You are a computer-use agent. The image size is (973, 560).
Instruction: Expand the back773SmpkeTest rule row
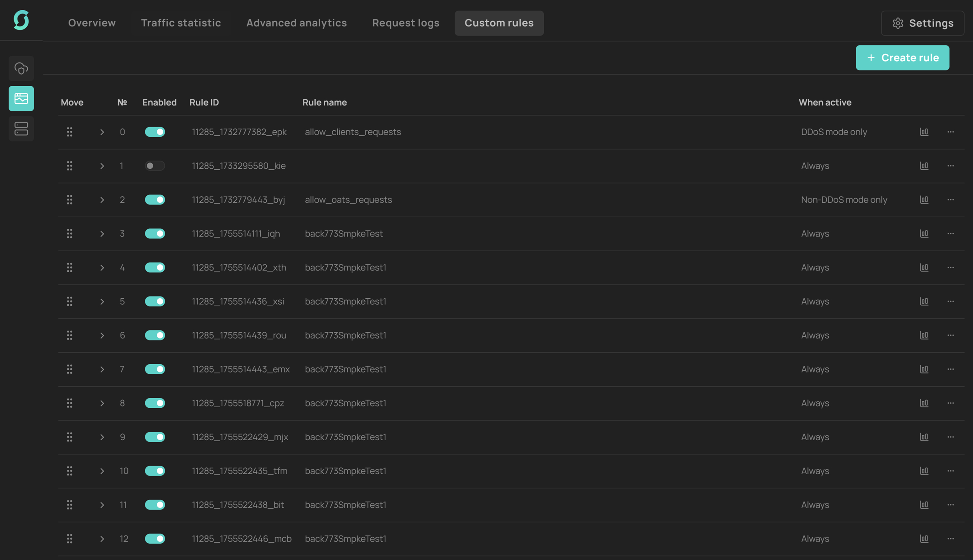click(x=102, y=233)
